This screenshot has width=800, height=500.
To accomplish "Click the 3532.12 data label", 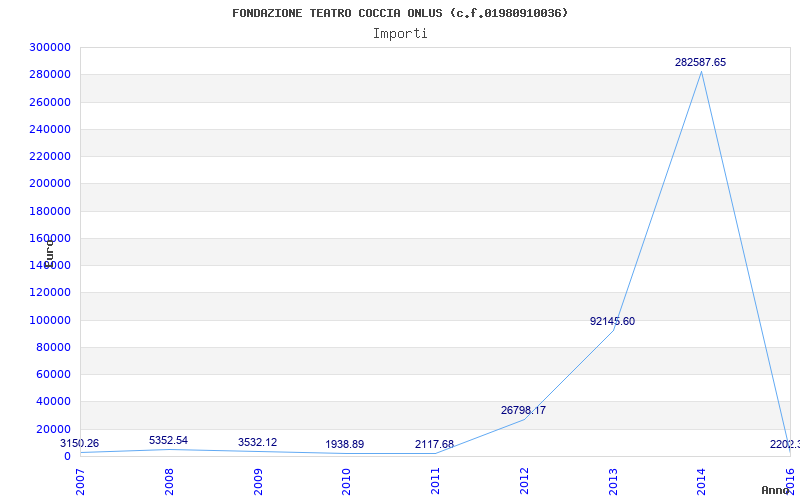I will point(257,442).
